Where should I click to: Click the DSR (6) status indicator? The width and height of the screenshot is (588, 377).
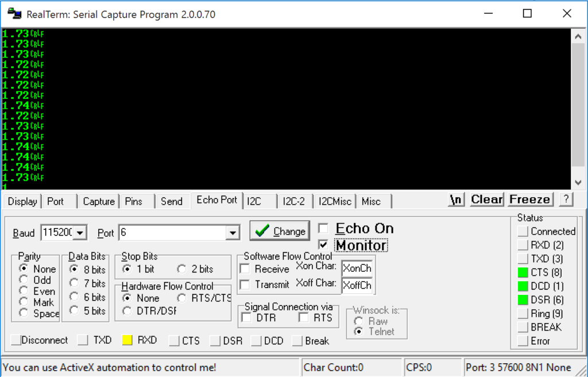pos(523,300)
